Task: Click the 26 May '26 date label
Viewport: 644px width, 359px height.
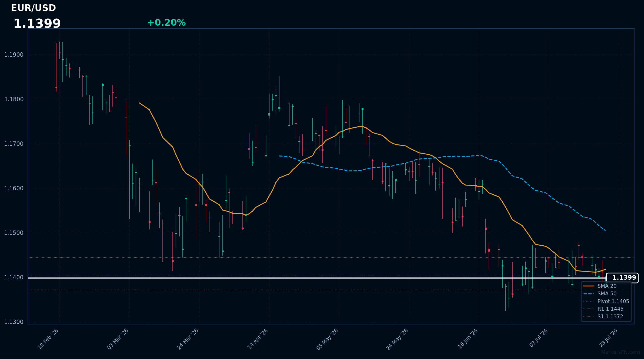Action: (397, 339)
